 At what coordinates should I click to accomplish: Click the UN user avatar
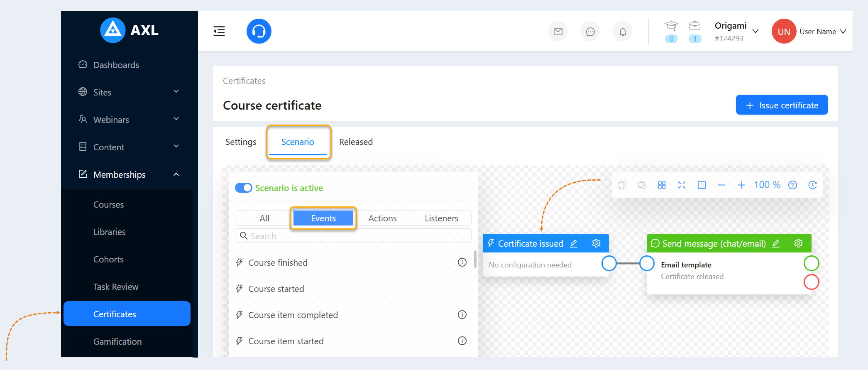pos(784,31)
